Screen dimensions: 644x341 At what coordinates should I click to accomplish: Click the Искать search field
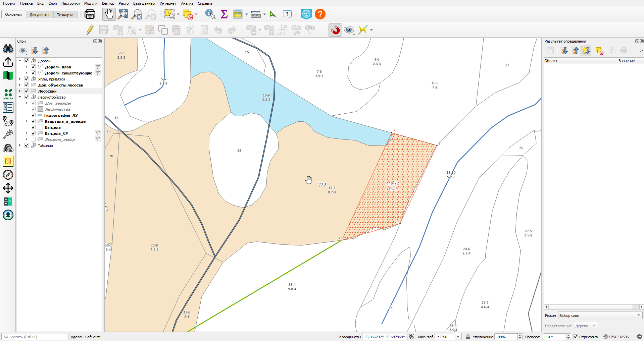coord(35,337)
